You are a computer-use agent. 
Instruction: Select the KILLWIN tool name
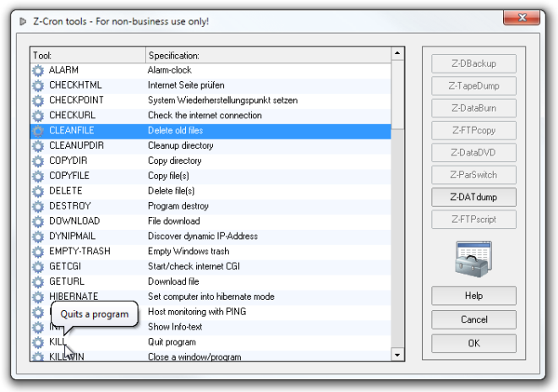click(x=67, y=357)
